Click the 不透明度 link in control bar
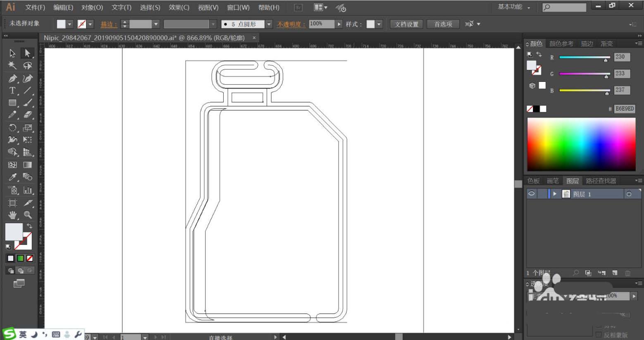This screenshot has width=644, height=340. click(x=291, y=24)
